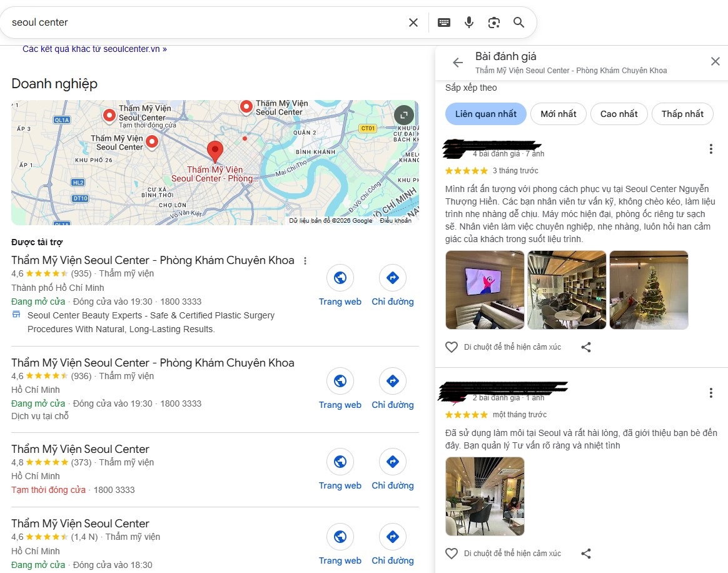Open the 4,6 (1,4 N) Thẩm Mỹ Viện Seoul Center listing
728x573 pixels.
tap(80, 524)
